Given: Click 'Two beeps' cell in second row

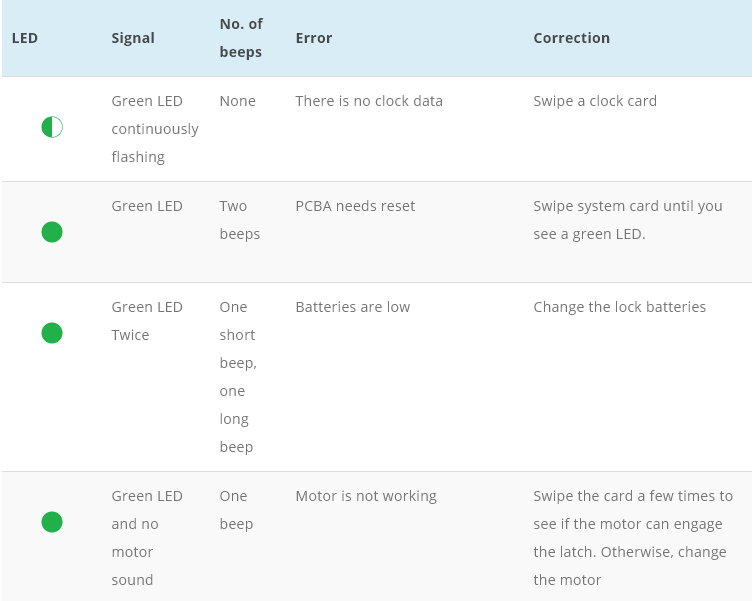Looking at the screenshot, I should 240,220.
